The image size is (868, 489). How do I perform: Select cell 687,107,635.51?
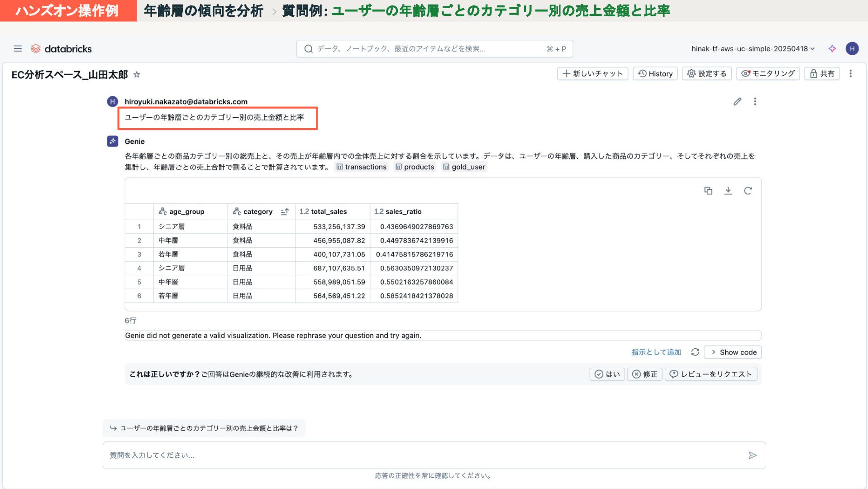tap(333, 268)
